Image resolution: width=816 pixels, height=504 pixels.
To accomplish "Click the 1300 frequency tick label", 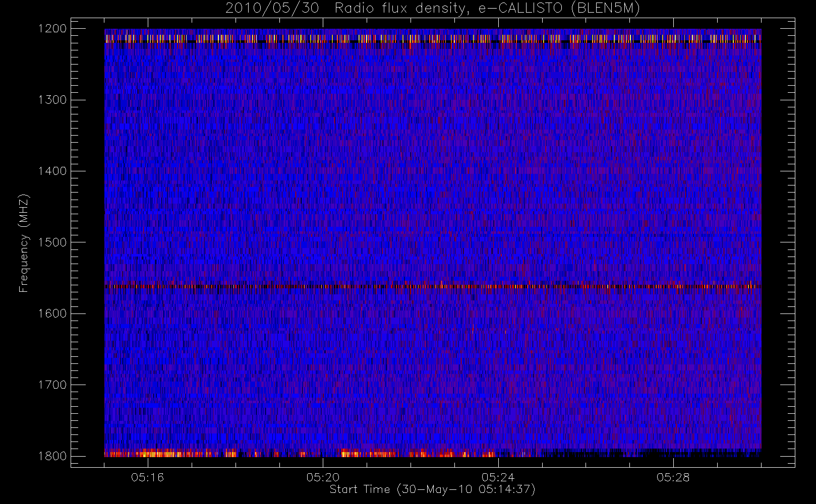I will (52, 100).
